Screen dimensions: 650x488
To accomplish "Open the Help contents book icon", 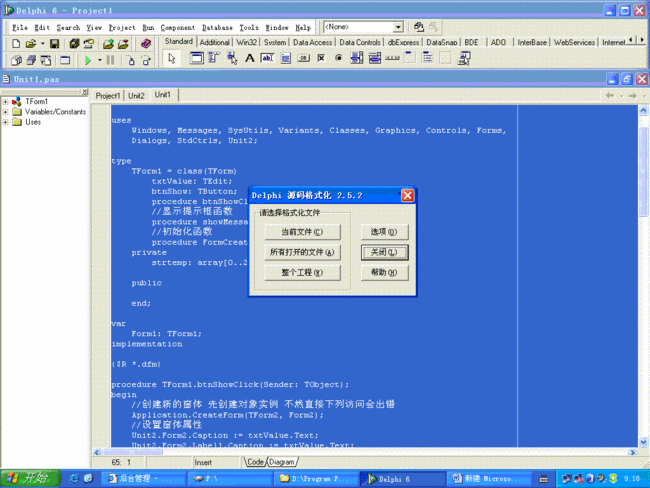I will tap(146, 44).
